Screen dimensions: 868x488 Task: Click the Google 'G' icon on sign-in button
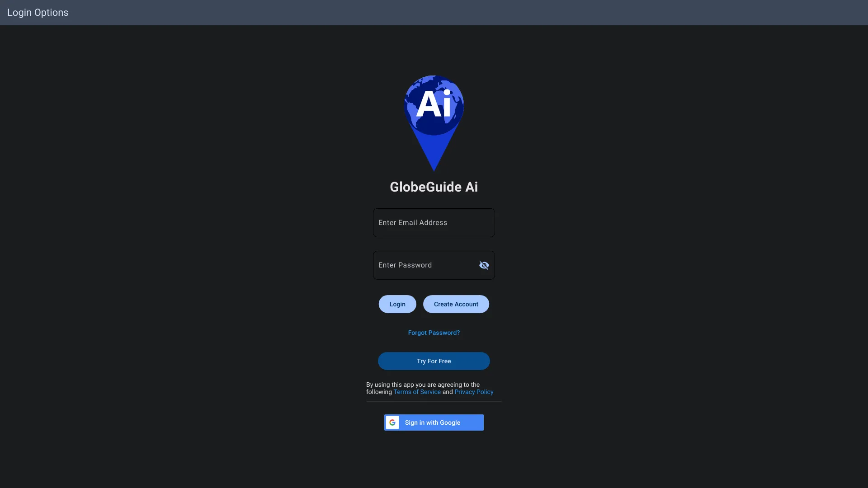point(392,422)
